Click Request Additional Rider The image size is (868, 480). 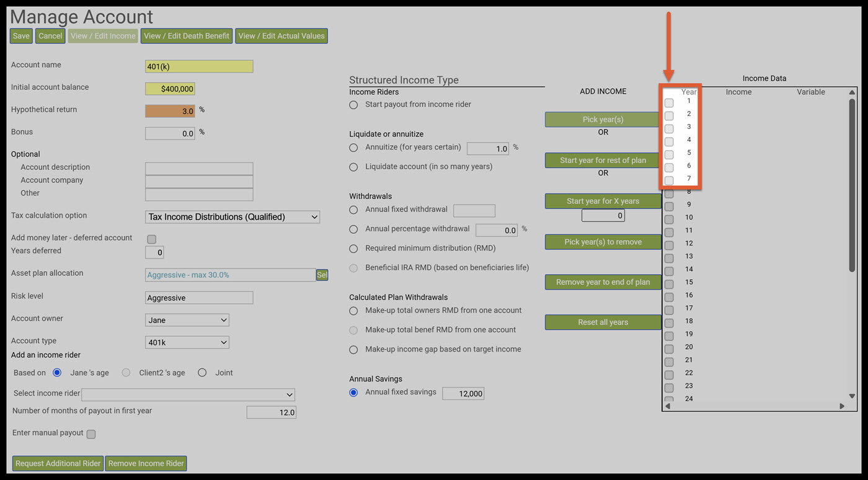(58, 463)
